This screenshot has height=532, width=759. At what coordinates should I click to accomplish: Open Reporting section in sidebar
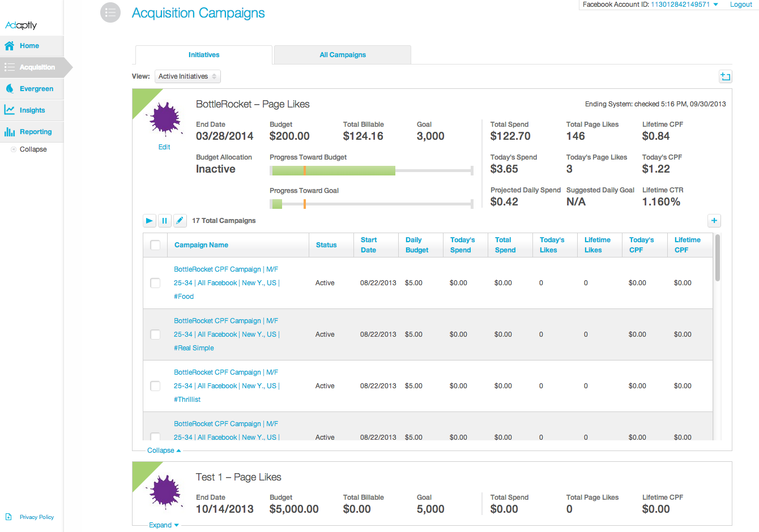point(36,132)
